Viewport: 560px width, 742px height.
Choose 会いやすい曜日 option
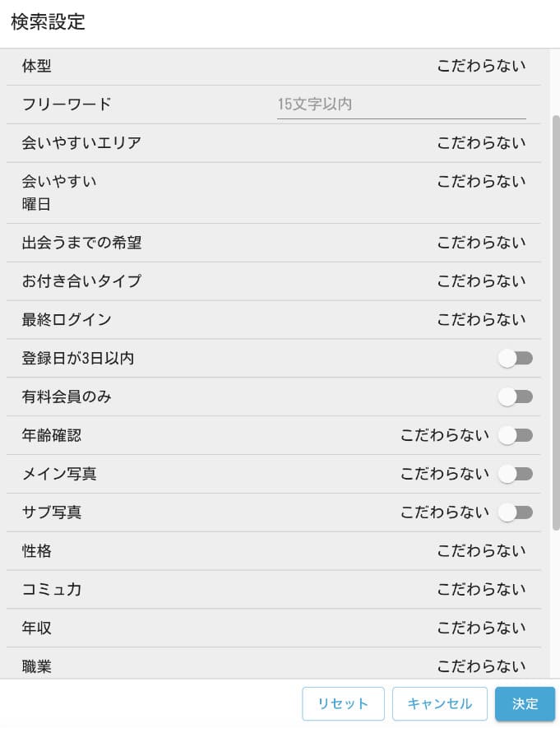pyautogui.click(x=481, y=182)
